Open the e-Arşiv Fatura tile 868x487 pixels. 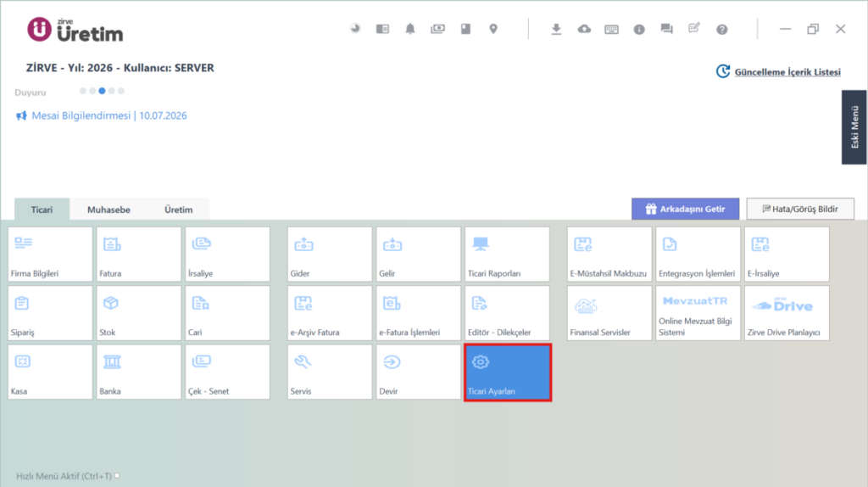[330, 313]
